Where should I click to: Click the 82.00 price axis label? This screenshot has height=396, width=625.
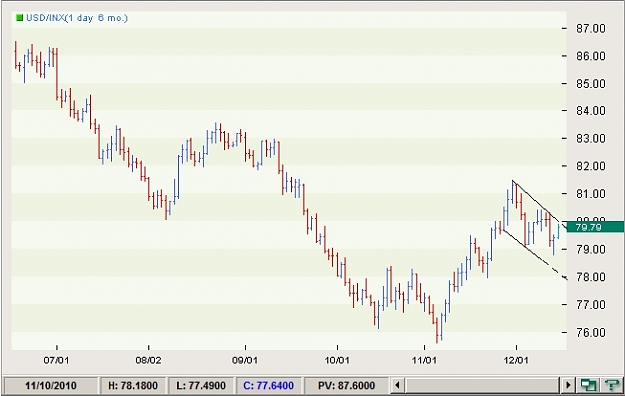[x=591, y=166]
